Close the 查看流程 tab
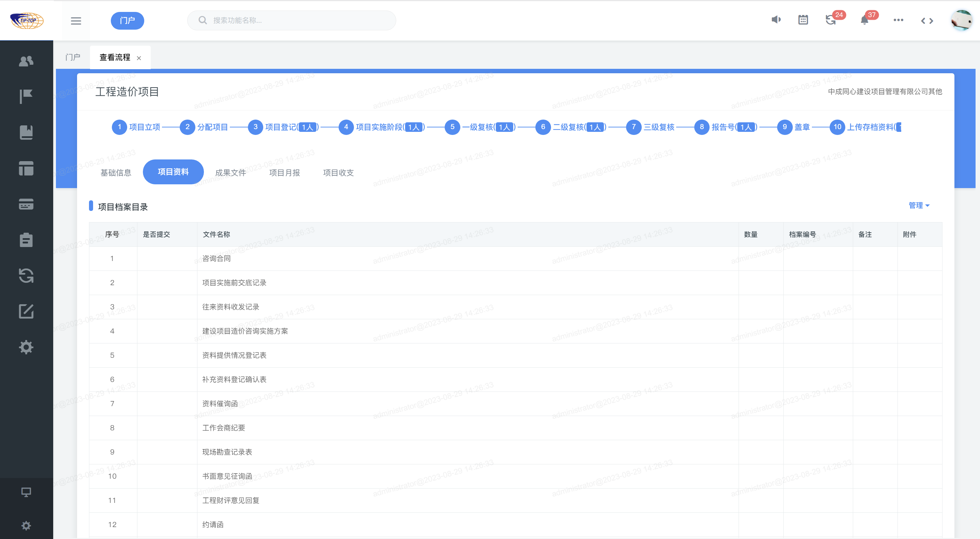980x539 pixels. pyautogui.click(x=139, y=58)
